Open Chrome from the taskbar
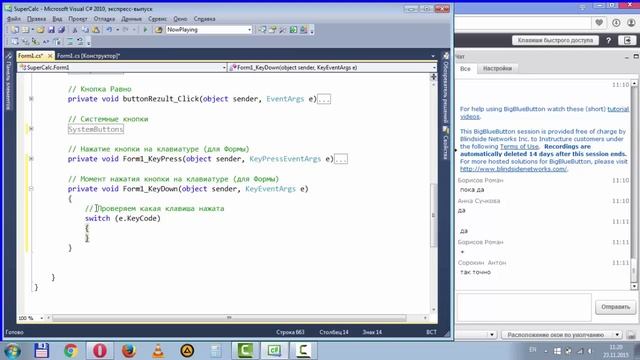The height and width of the screenshot is (360, 640). click(71, 351)
